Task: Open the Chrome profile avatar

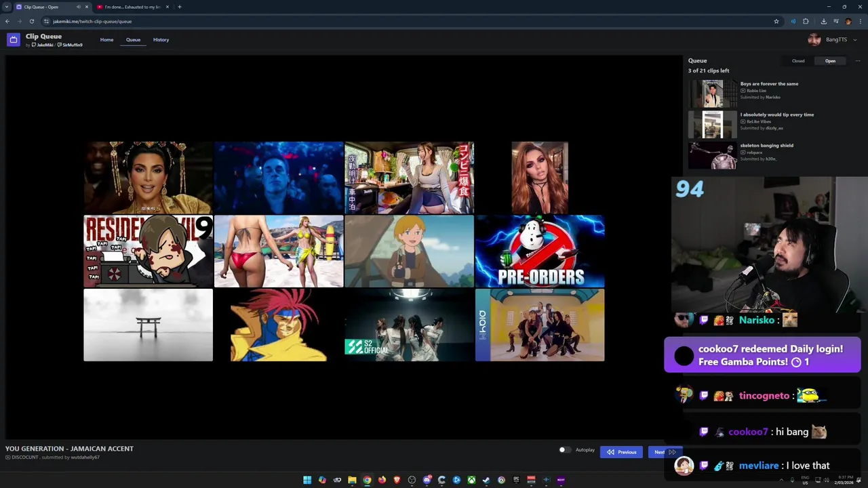Action: click(x=848, y=21)
